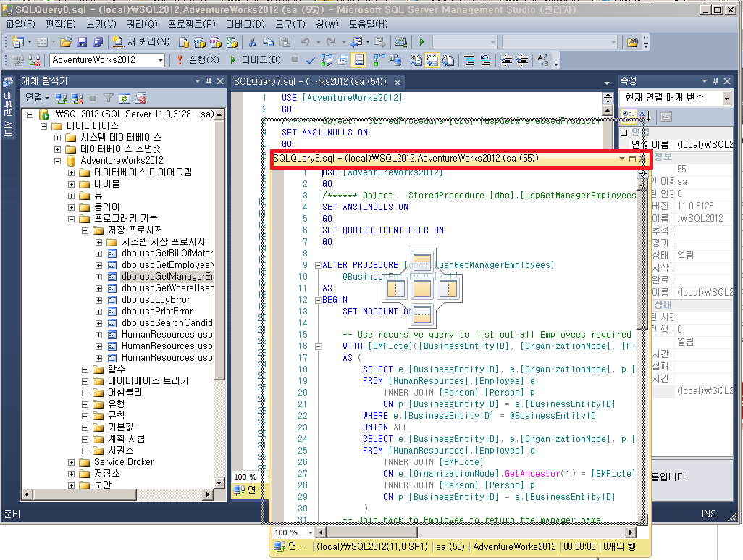
Task: Open the 도구(T) menu
Action: click(290, 24)
